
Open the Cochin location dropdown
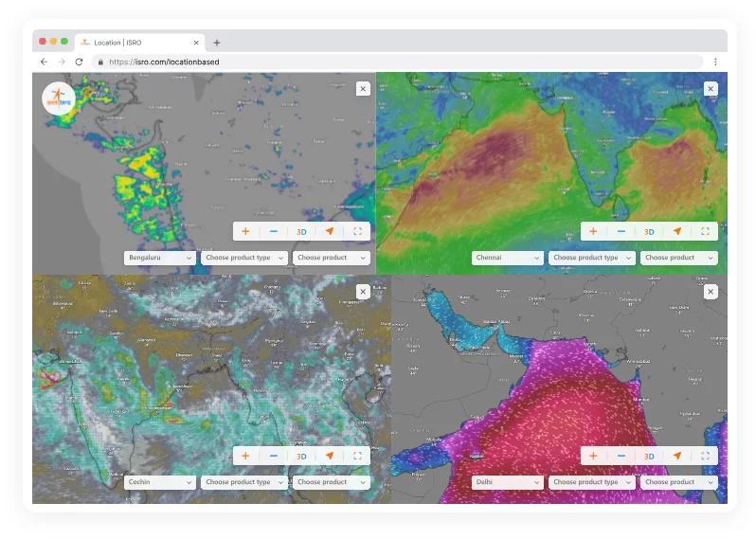click(x=159, y=482)
